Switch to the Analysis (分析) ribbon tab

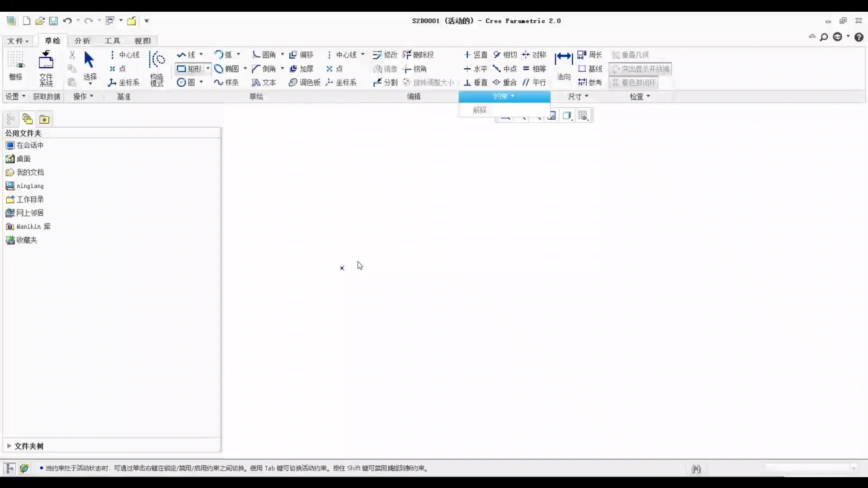coord(82,41)
